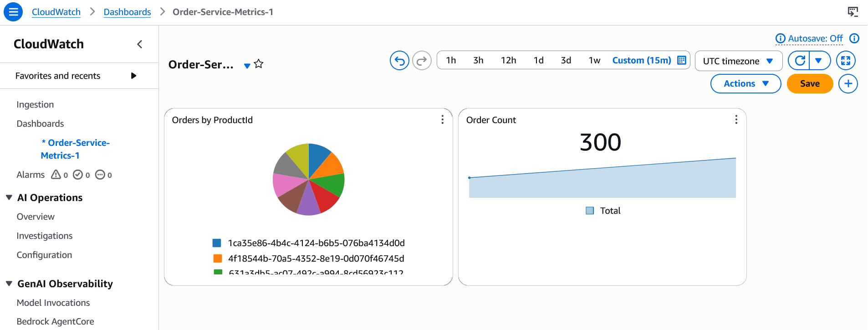Click the rightmost info icon near Autosave
868x330 pixels.
[854, 38]
